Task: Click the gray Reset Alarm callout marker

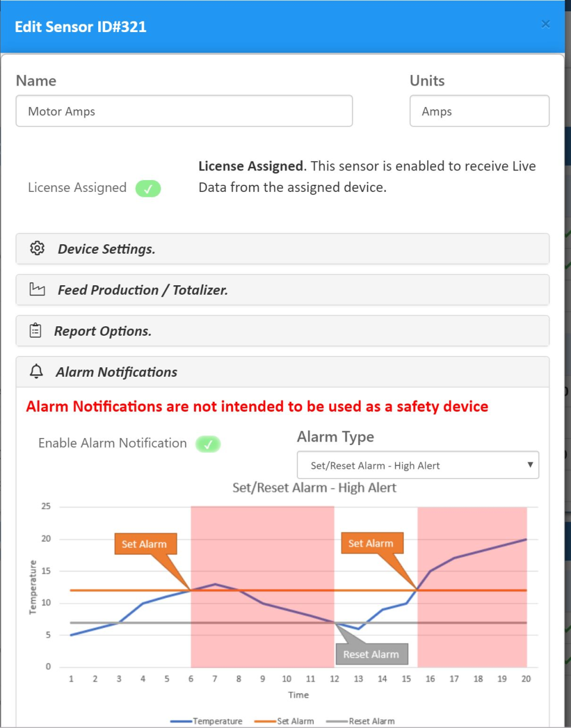Action: click(x=372, y=654)
